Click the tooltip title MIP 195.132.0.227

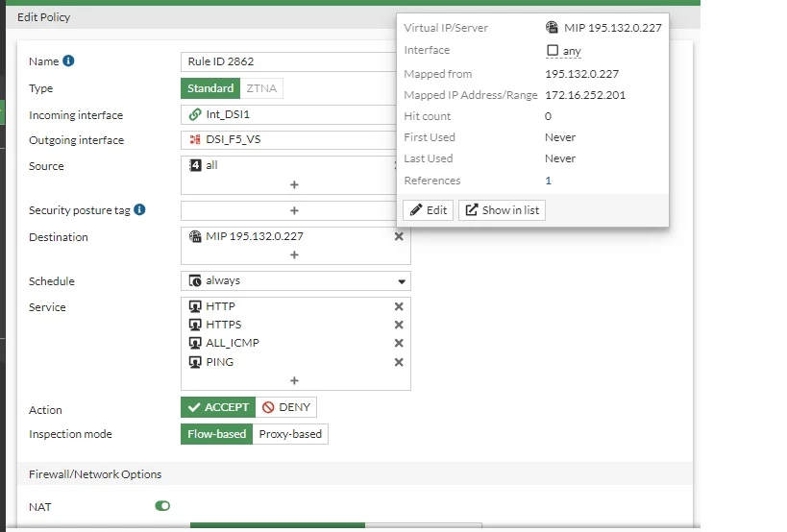[x=613, y=28]
